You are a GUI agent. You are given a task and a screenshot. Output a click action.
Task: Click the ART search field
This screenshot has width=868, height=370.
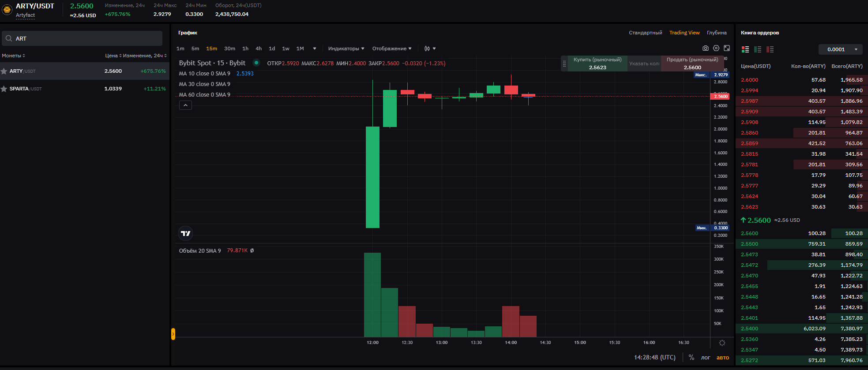pos(82,38)
